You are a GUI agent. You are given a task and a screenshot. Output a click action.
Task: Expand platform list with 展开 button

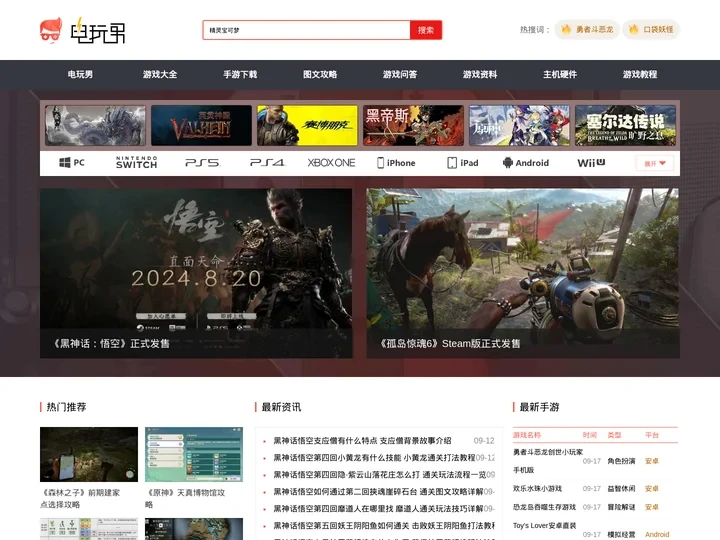(655, 163)
